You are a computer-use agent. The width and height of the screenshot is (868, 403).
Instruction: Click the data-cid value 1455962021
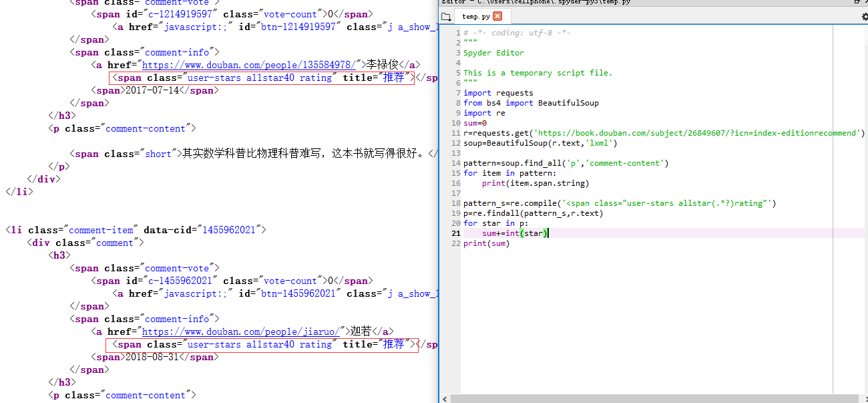tap(228, 230)
